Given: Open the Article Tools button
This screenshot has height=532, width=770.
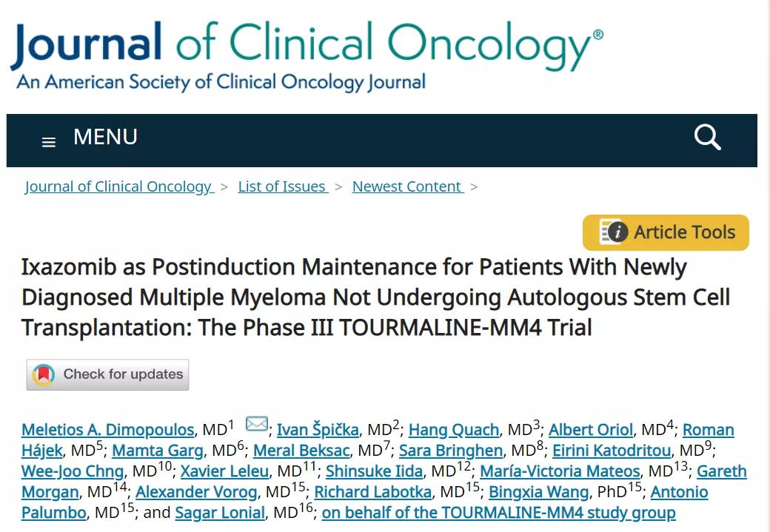Looking at the screenshot, I should pyautogui.click(x=666, y=232).
